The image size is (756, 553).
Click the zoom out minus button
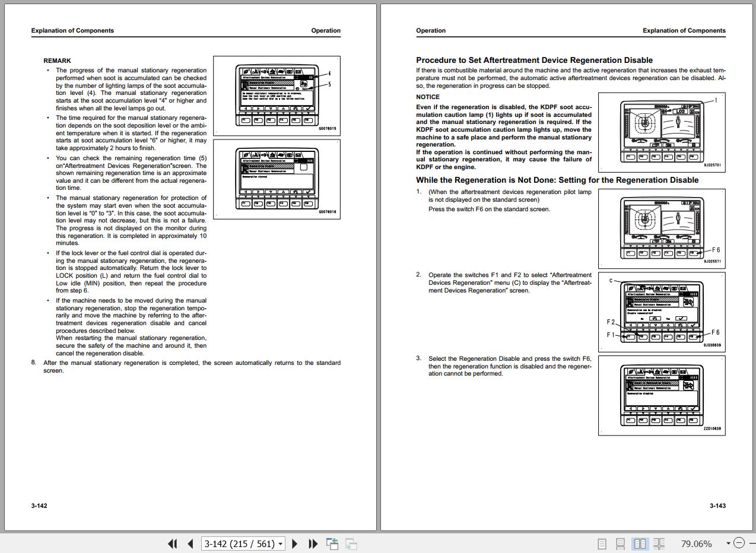pyautogui.click(x=739, y=543)
